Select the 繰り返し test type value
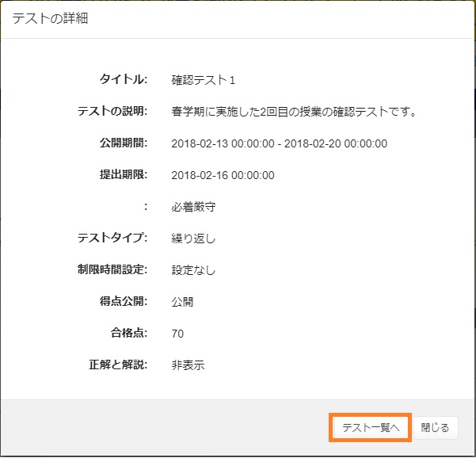476x458 pixels. (193, 239)
